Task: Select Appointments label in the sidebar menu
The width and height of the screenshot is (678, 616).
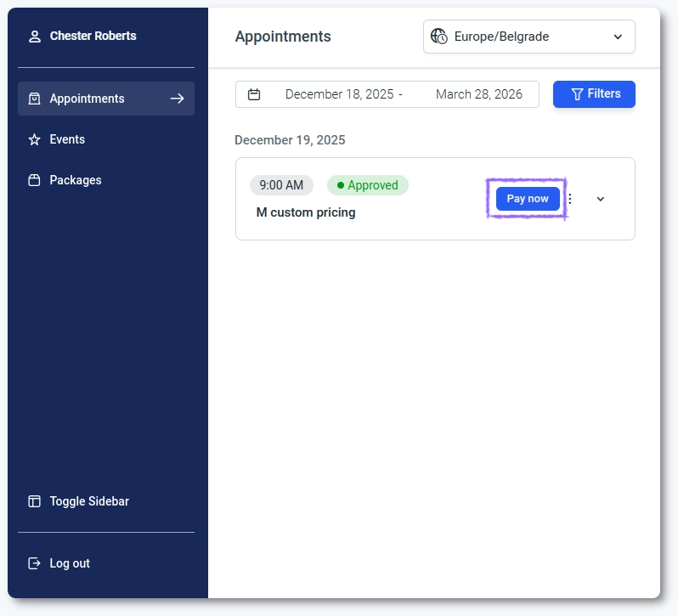Action: pyautogui.click(x=87, y=99)
